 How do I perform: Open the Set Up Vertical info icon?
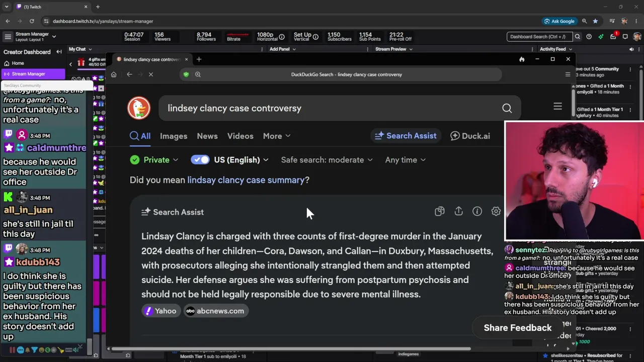coord(315,37)
